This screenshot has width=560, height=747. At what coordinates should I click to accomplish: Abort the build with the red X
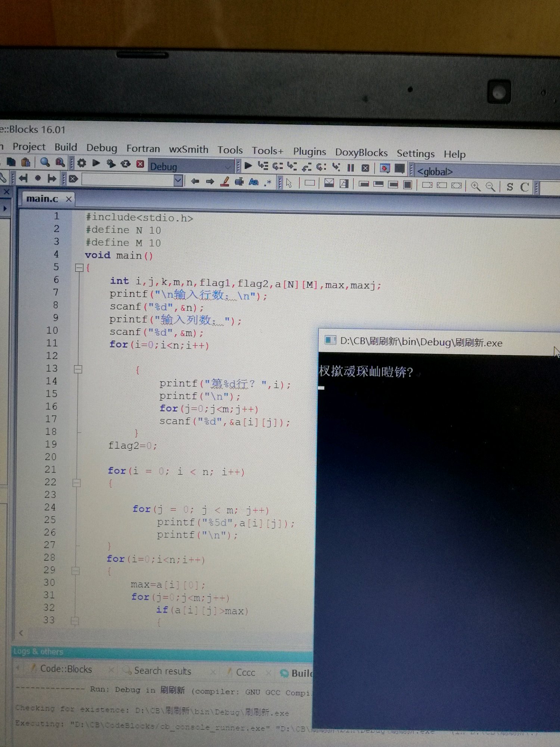(140, 164)
